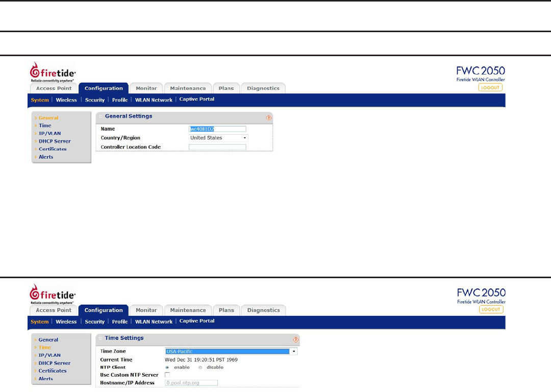Open WLAN Network submenu in the Time Settings screenshot
The image size is (551, 392).
(x=154, y=322)
